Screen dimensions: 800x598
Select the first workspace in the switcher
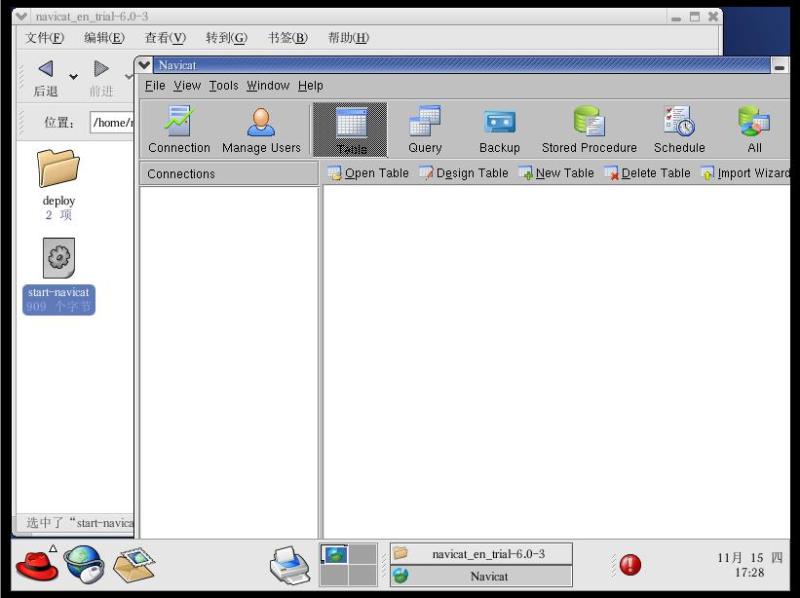[334, 554]
